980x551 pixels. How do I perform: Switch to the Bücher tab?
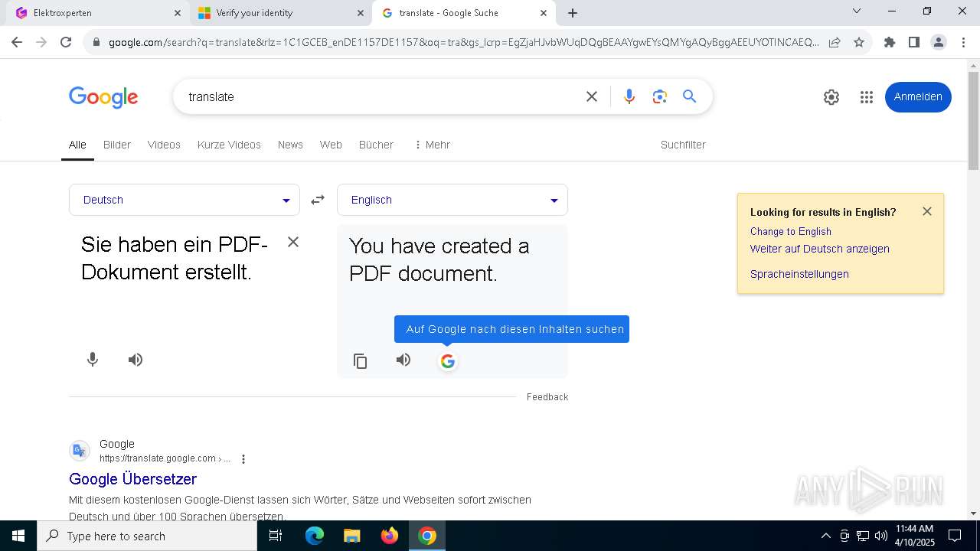tap(376, 145)
